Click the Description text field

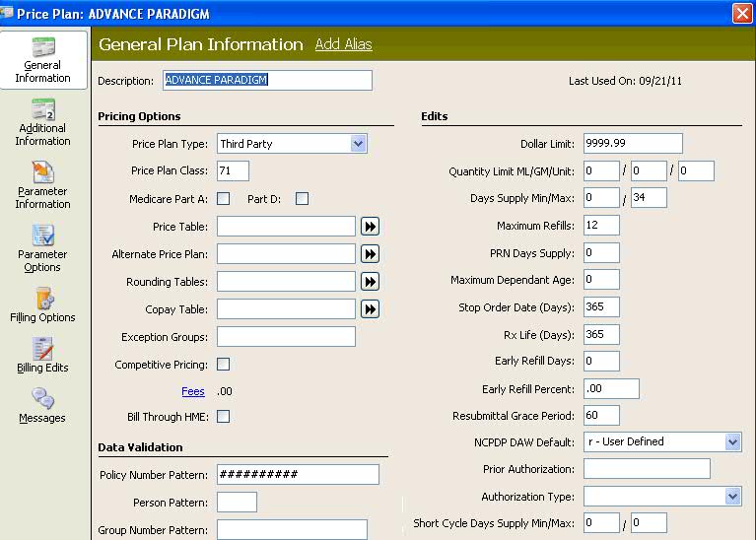pyautogui.click(x=267, y=80)
